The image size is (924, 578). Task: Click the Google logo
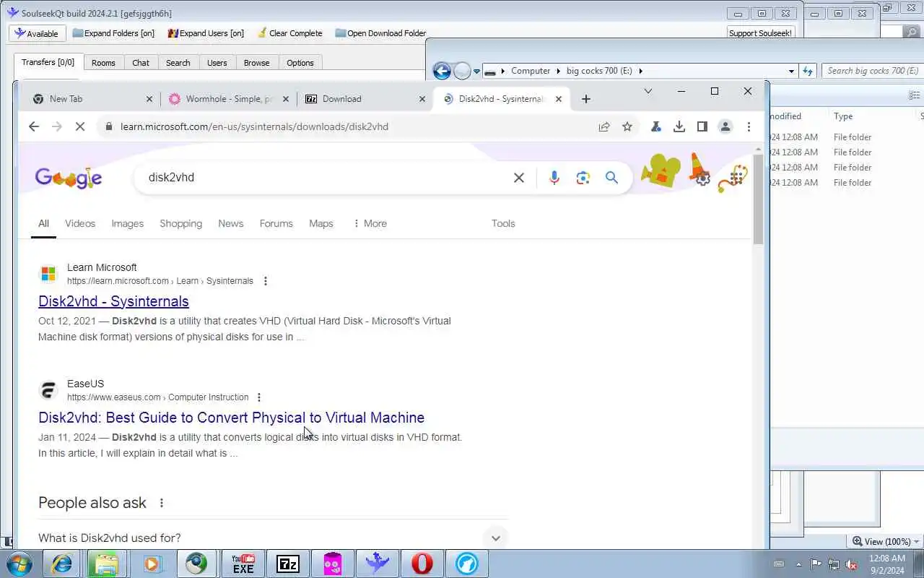pos(69,178)
